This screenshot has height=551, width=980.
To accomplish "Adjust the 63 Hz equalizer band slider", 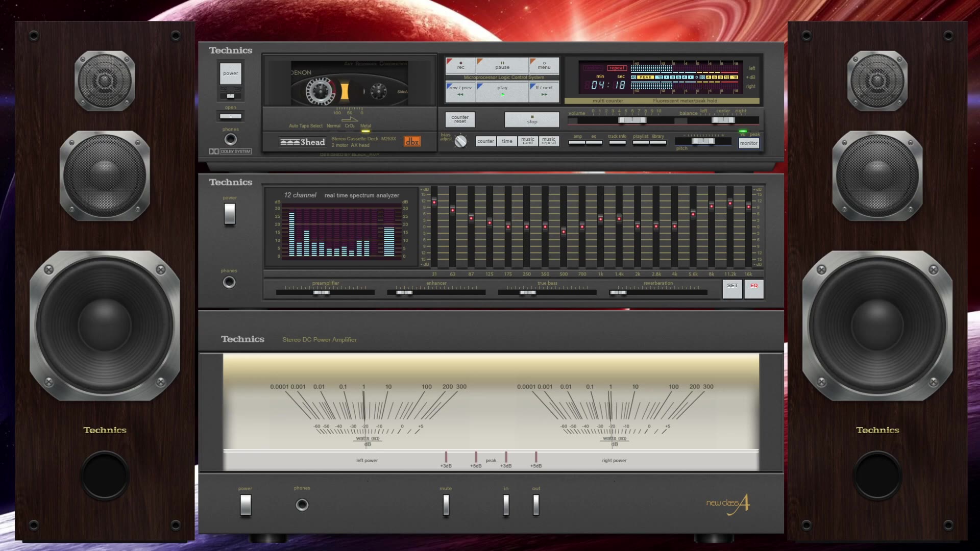I will (x=453, y=210).
